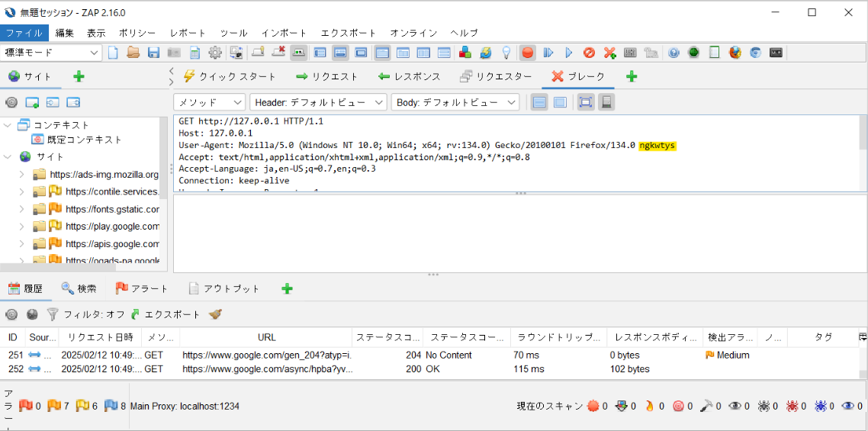Click the フィルタ: オフ label
Screen dimensions: 868x431
pyautogui.click(x=94, y=314)
